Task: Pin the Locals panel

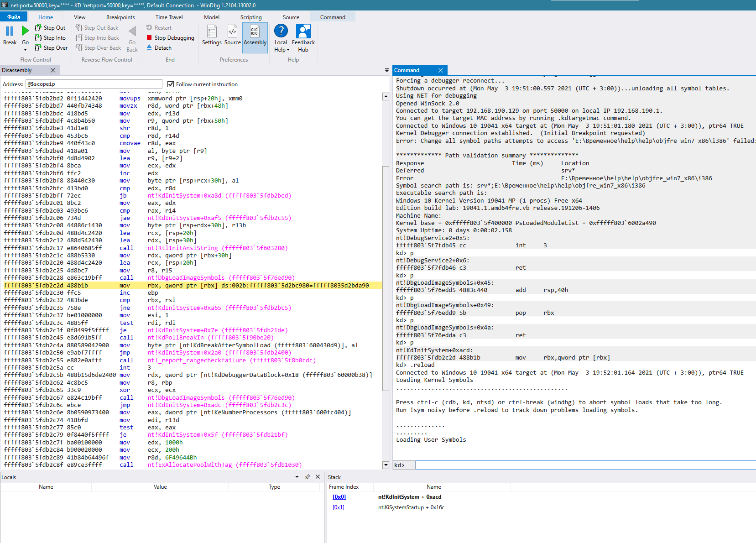Action: coord(308,477)
